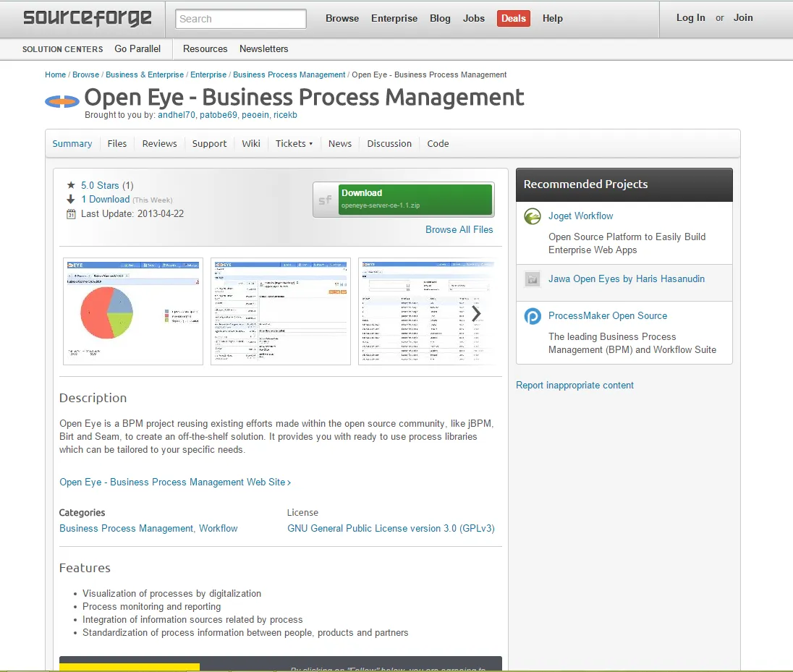Open Joget Workflow recommended project
The width and height of the screenshot is (793, 672).
point(580,216)
